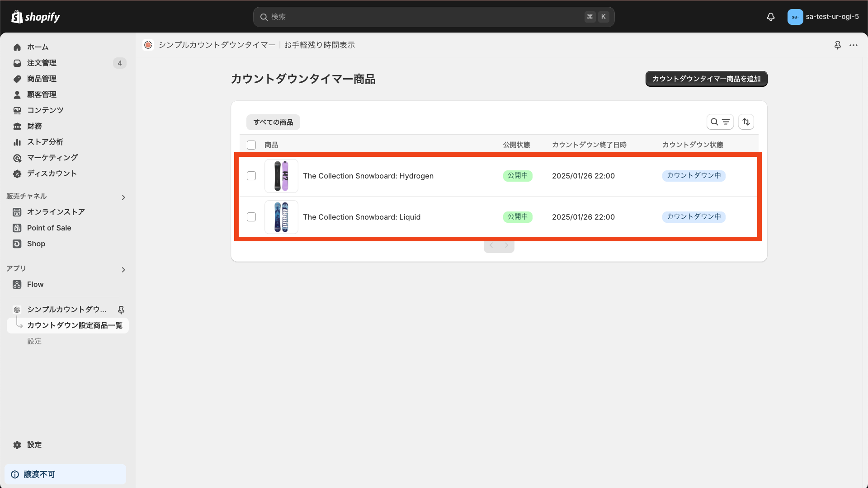Open 商品管理 products section
This screenshot has height=488, width=868.
pyautogui.click(x=17, y=79)
